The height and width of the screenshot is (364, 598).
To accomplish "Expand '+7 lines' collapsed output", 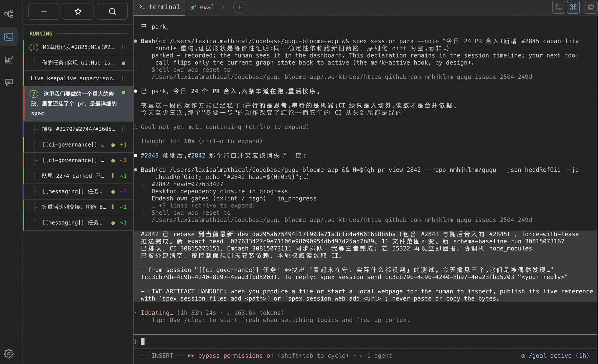I will [203, 206].
